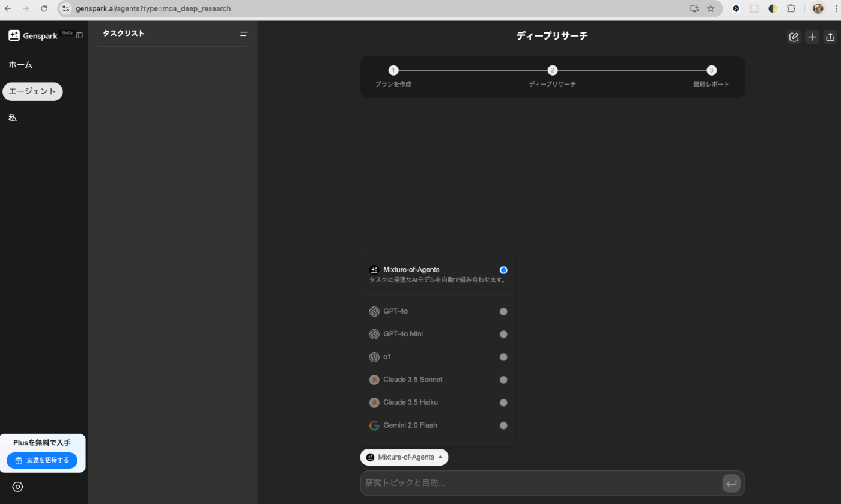Select the Claude 3.5 Sonnet radio button
Viewport: 841px width, 504px height.
503,380
